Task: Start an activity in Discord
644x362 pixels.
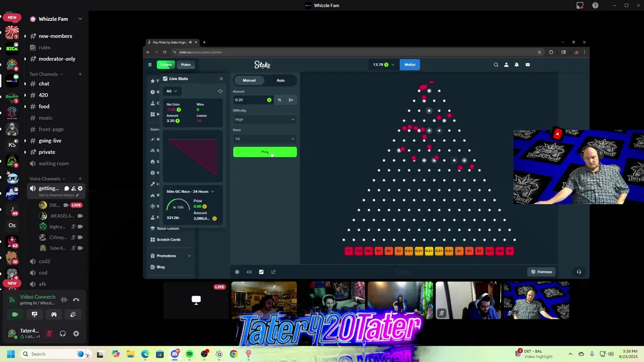Action: pos(54,314)
